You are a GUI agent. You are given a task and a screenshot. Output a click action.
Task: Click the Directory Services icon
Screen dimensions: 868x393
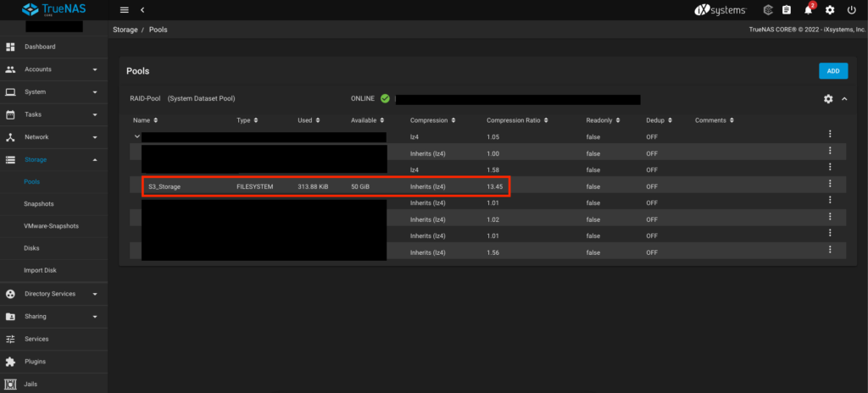point(10,294)
